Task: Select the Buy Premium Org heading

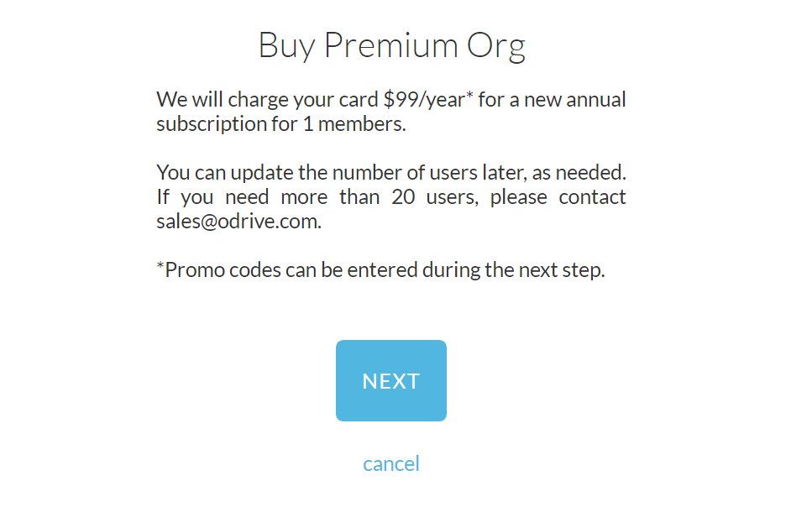Action: [391, 45]
